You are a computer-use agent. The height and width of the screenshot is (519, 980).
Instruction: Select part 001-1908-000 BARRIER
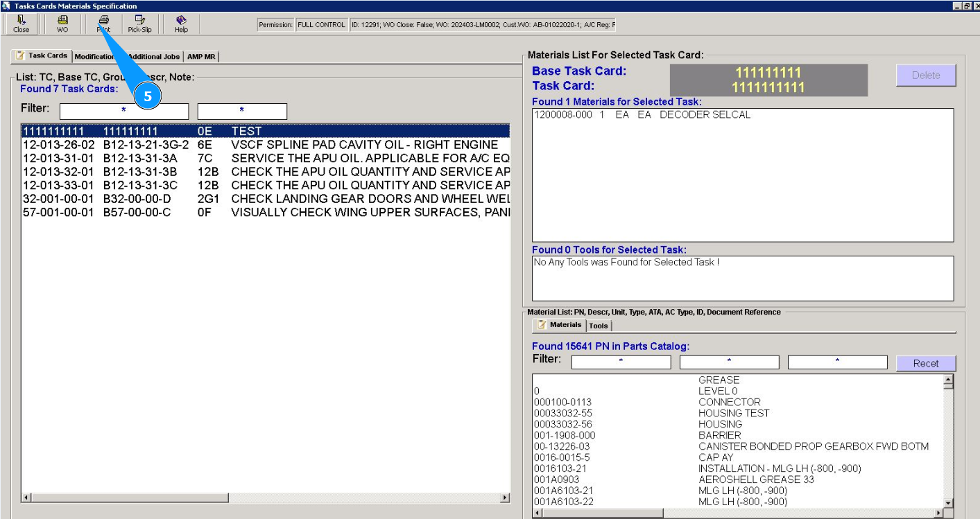pyautogui.click(x=738, y=435)
